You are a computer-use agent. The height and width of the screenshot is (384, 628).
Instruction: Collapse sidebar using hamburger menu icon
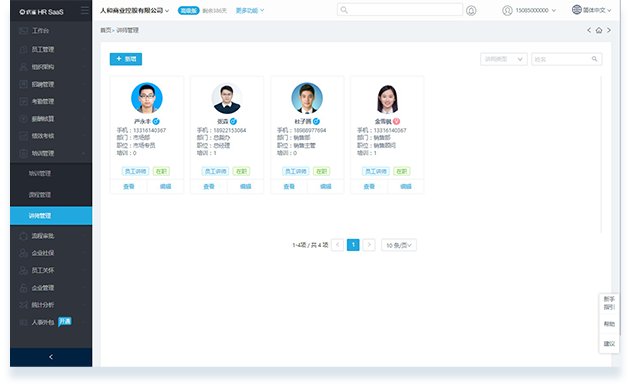[85, 10]
